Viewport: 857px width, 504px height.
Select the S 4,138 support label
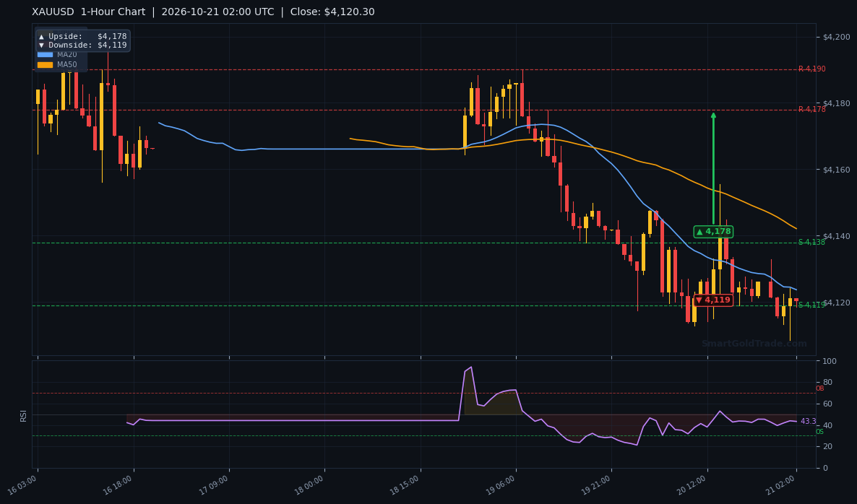pos(811,243)
